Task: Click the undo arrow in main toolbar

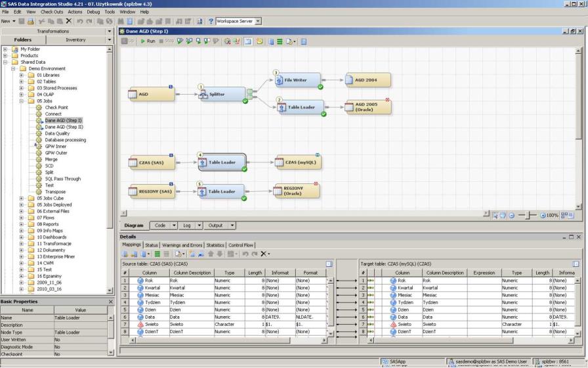Action: click(x=80, y=22)
